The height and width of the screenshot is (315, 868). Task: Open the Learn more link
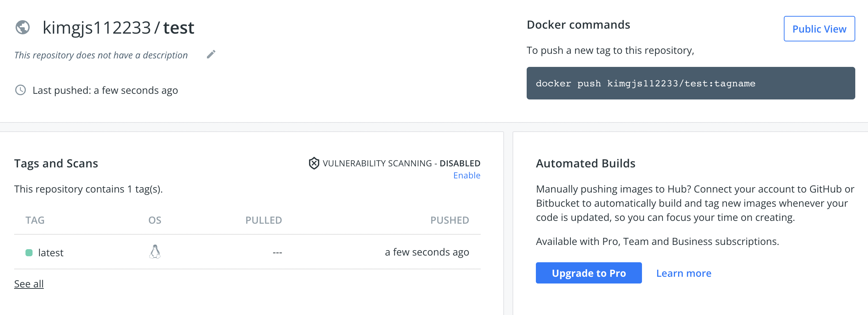[684, 273]
